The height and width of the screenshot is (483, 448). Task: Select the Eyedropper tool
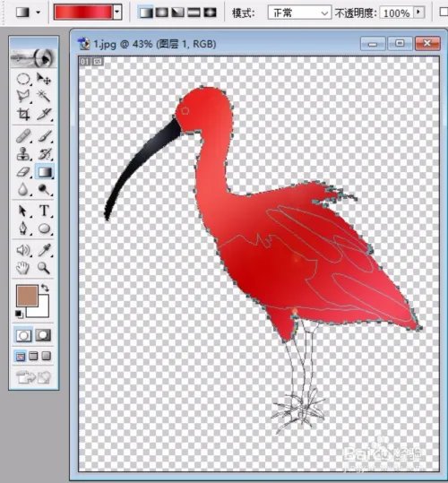[44, 250]
